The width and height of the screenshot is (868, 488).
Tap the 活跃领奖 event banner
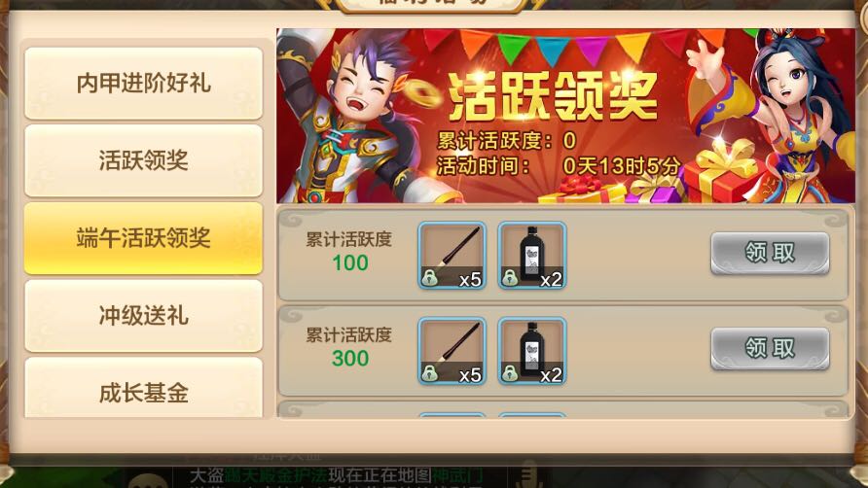(x=565, y=116)
